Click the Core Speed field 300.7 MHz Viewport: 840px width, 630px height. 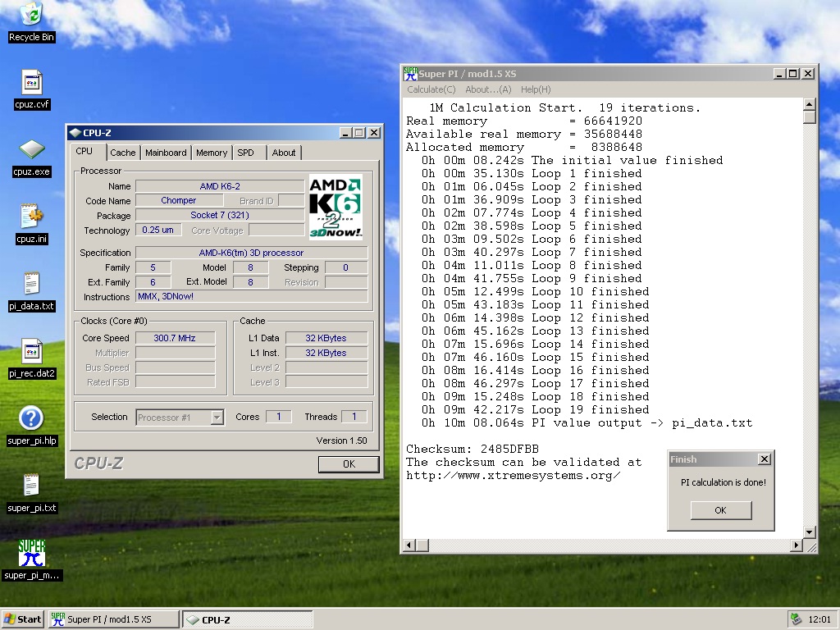pyautogui.click(x=176, y=338)
